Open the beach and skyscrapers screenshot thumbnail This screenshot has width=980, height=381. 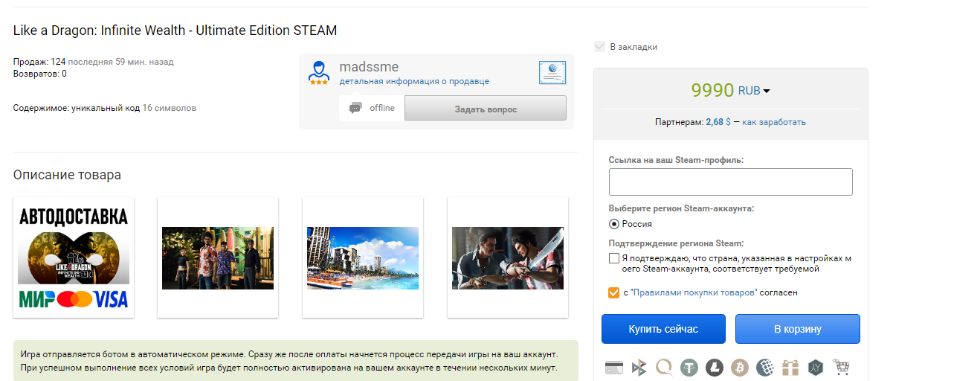tap(363, 257)
